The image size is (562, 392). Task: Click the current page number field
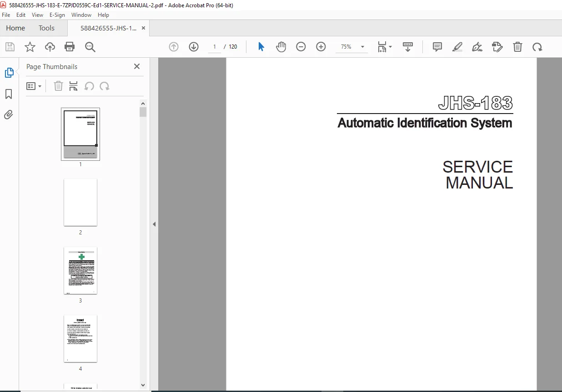click(x=214, y=47)
